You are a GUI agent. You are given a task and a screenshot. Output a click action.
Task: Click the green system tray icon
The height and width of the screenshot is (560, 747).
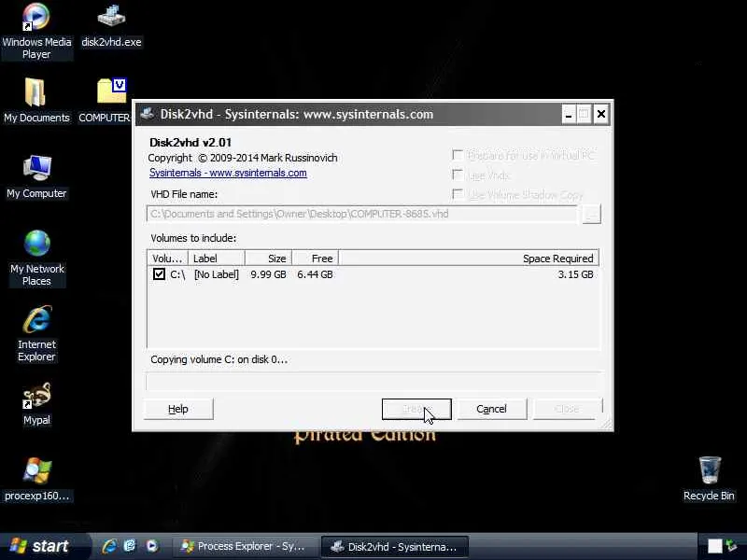[x=731, y=546]
